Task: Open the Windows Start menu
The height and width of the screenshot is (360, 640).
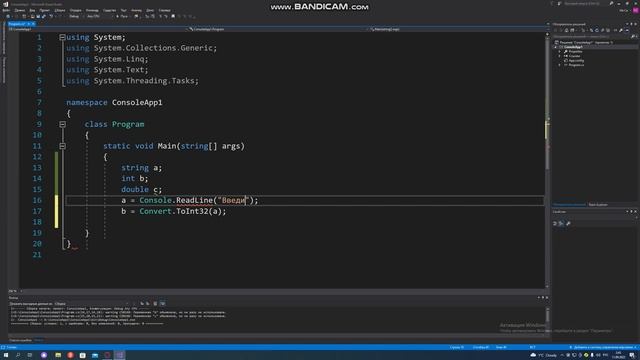Action: (6, 355)
